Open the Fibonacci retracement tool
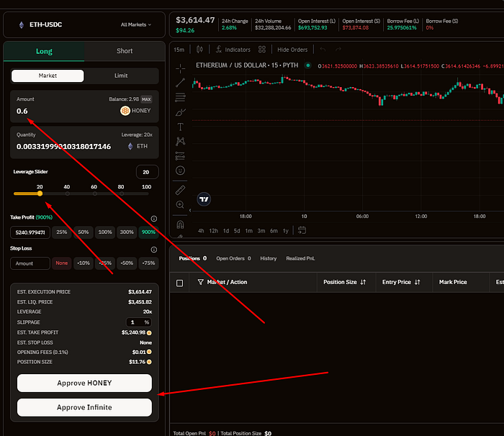The width and height of the screenshot is (504, 436). coord(180,97)
